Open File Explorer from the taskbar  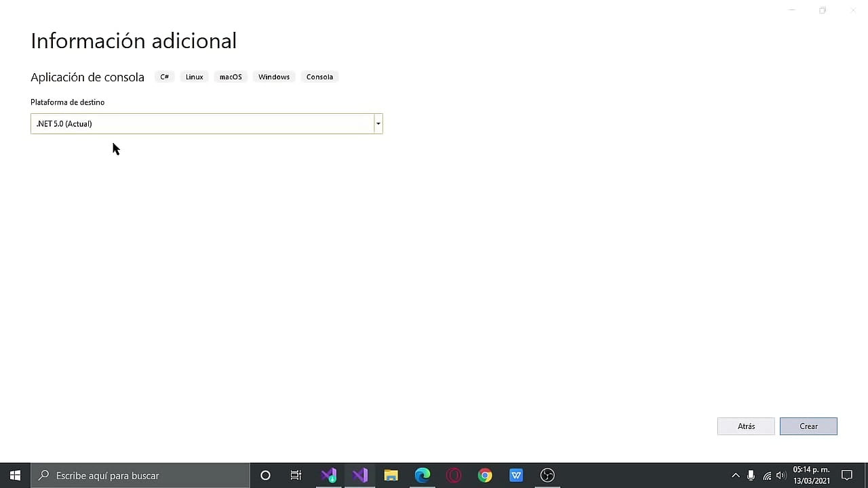click(391, 475)
